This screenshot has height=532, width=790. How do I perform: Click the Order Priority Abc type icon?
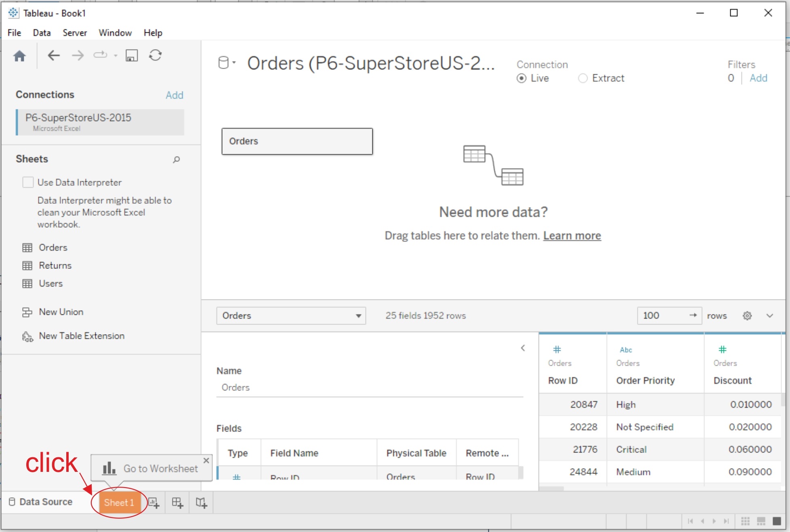coord(626,350)
